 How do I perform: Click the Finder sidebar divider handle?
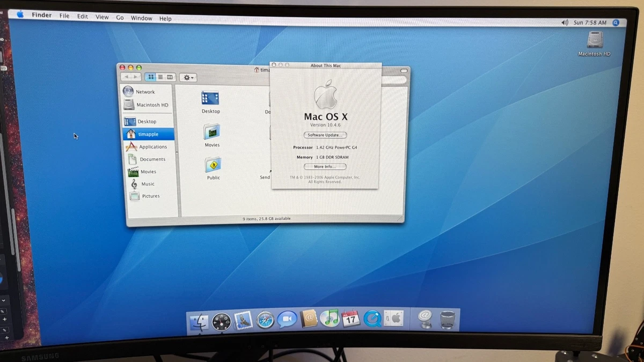(177, 153)
